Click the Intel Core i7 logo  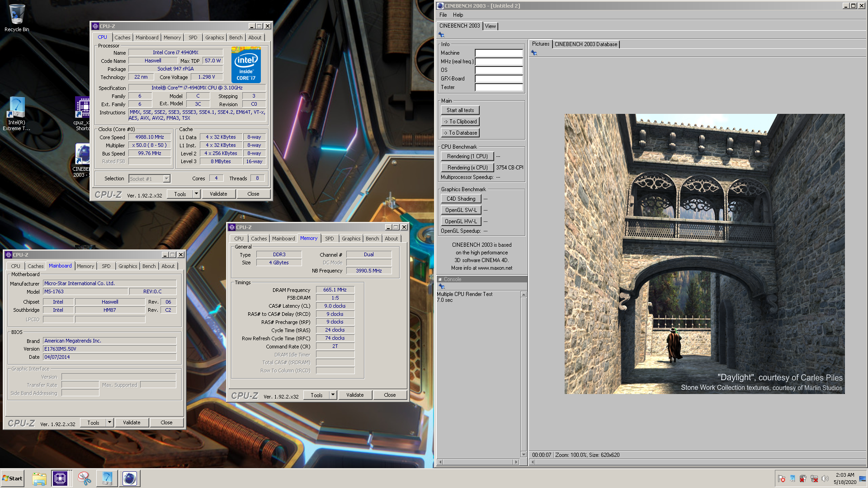point(246,66)
